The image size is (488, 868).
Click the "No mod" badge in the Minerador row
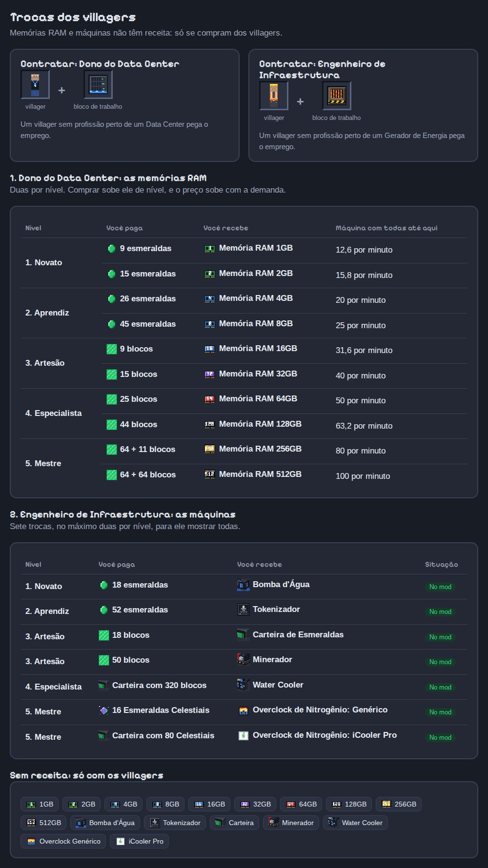pyautogui.click(x=440, y=662)
